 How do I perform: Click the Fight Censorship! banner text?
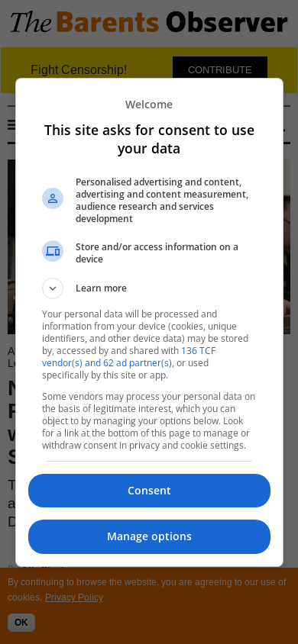click(79, 70)
